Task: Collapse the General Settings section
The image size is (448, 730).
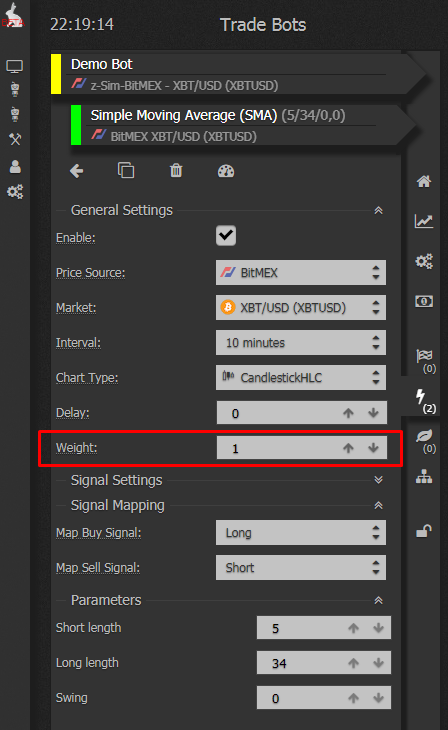Action: (379, 210)
